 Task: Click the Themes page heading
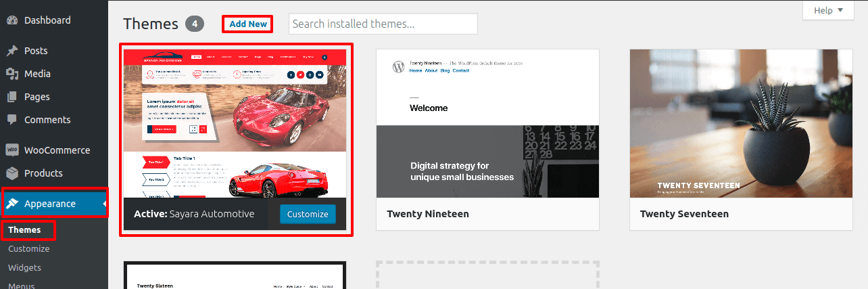[x=151, y=24]
